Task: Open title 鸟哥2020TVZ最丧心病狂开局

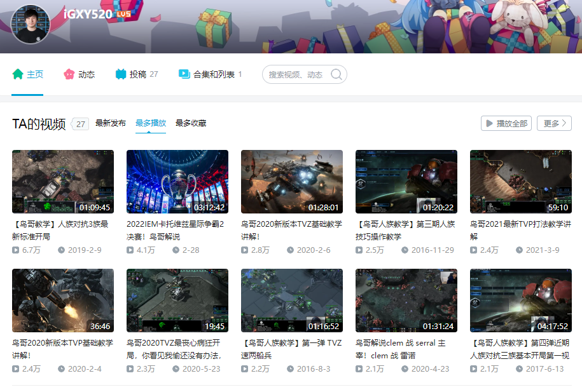Action: (174, 349)
